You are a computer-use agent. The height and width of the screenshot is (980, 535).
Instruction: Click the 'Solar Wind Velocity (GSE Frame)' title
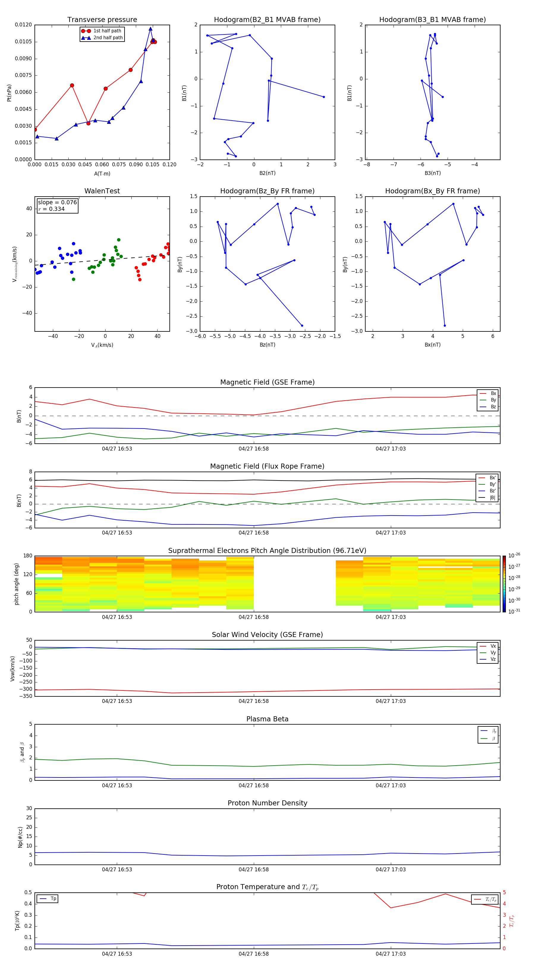point(267,635)
